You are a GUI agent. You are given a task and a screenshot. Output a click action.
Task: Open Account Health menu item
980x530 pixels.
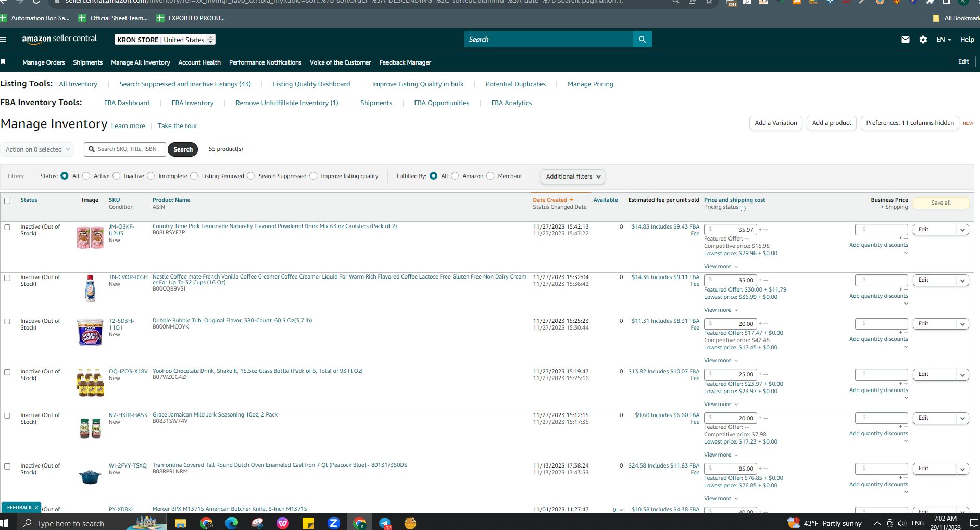point(199,62)
